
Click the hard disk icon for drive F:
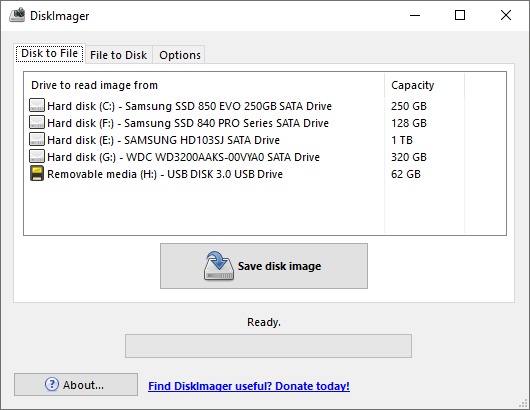[37, 122]
